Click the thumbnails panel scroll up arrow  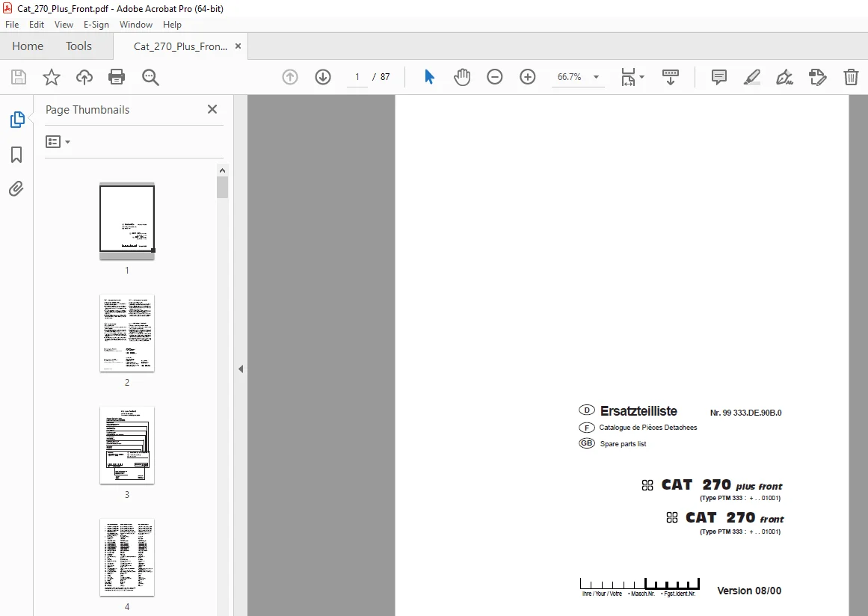[x=223, y=170]
